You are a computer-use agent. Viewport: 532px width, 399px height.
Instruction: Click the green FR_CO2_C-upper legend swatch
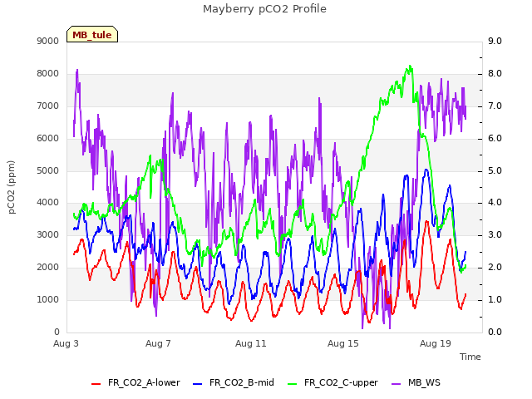(292, 383)
